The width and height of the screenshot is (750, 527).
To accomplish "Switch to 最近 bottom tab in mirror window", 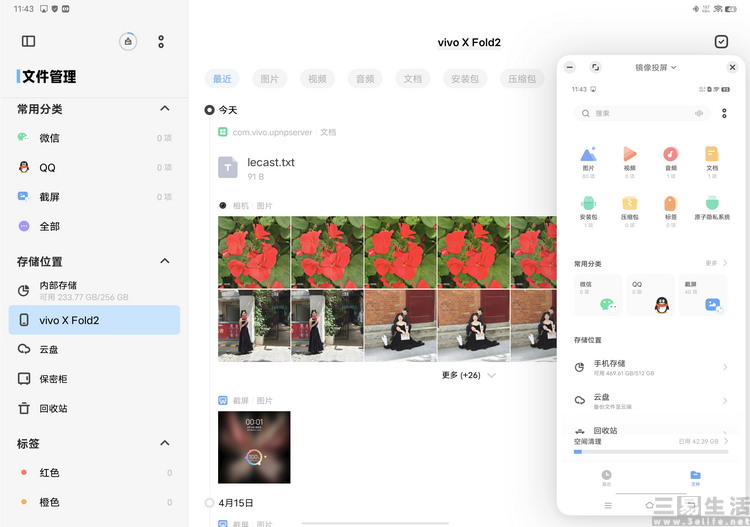I will 606,478.
